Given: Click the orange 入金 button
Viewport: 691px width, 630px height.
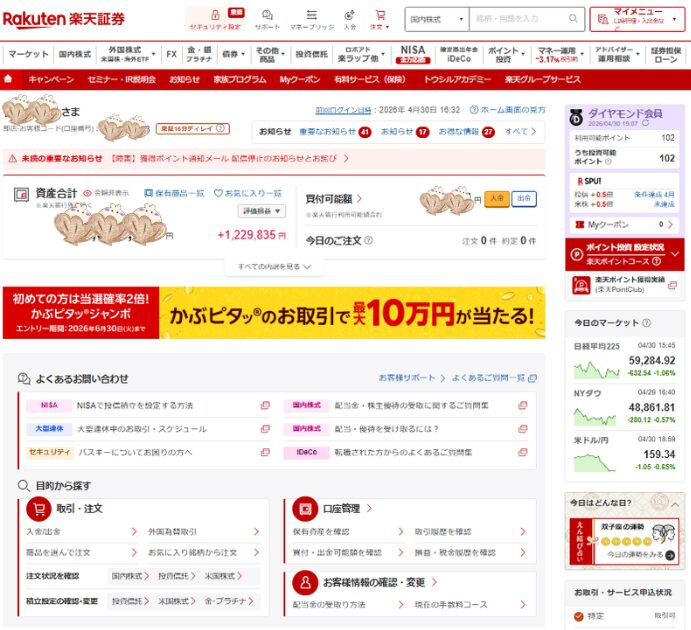Looking at the screenshot, I should (x=497, y=199).
